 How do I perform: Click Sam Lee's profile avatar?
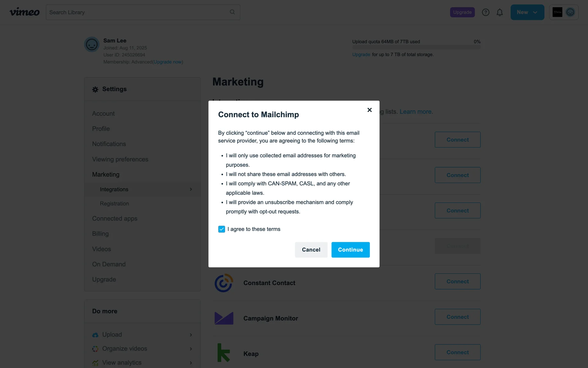(x=92, y=44)
